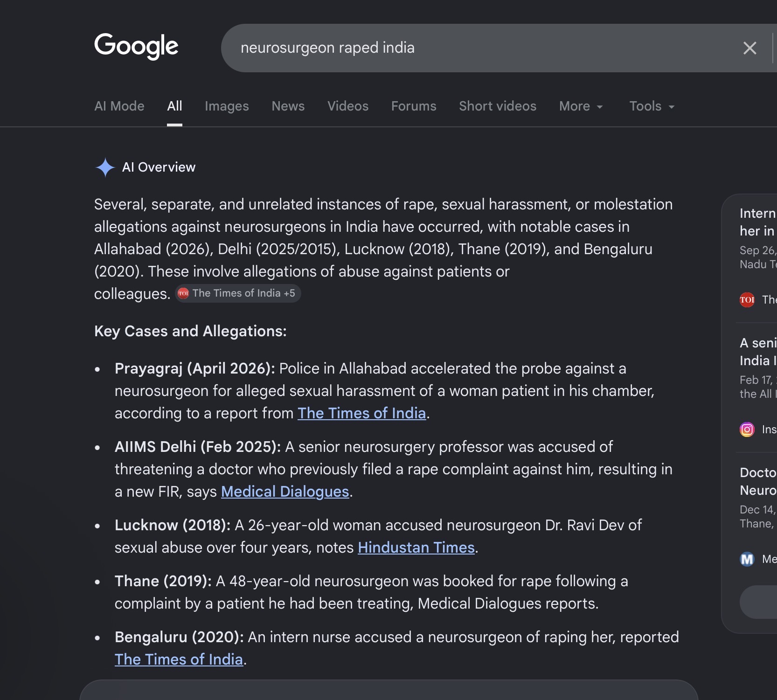777x700 pixels.
Task: Click the Google logo
Action: pyautogui.click(x=136, y=46)
